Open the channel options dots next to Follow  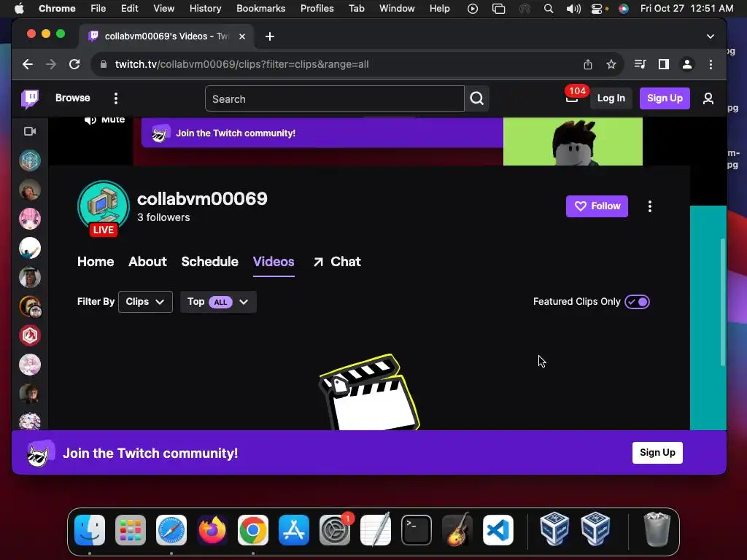pos(650,206)
